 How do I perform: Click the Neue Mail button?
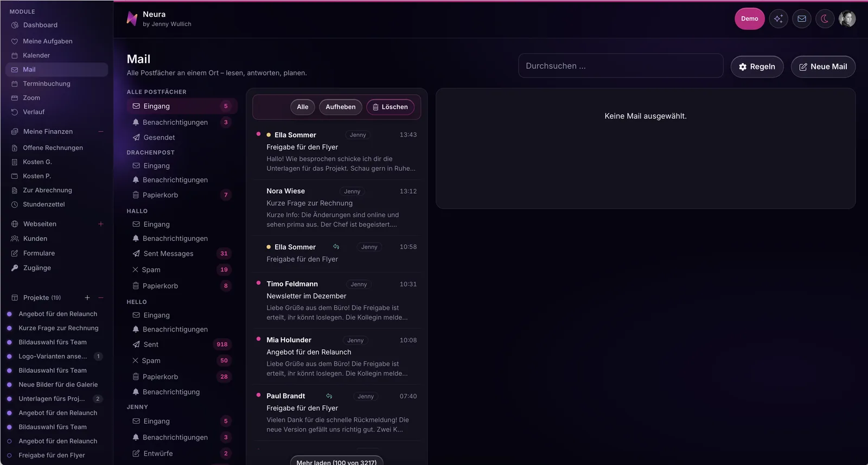point(823,67)
